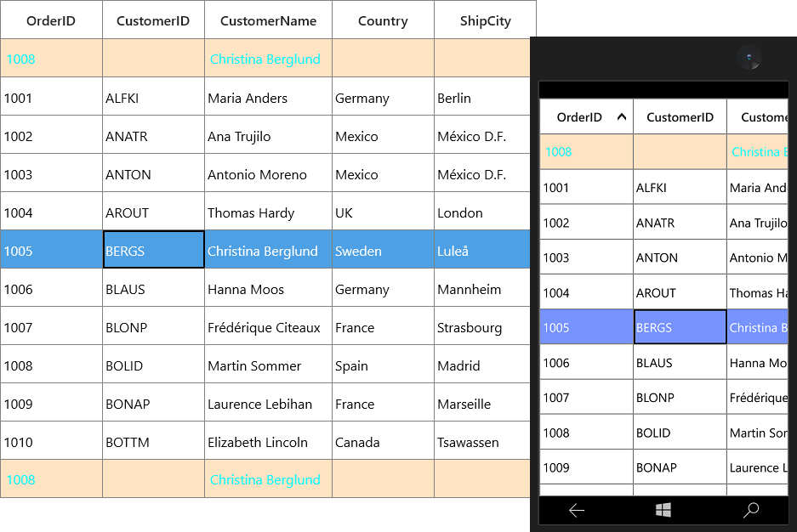The height and width of the screenshot is (532, 797).
Task: Toggle the OrderID sort arrow on phone grid
Action: tap(621, 117)
